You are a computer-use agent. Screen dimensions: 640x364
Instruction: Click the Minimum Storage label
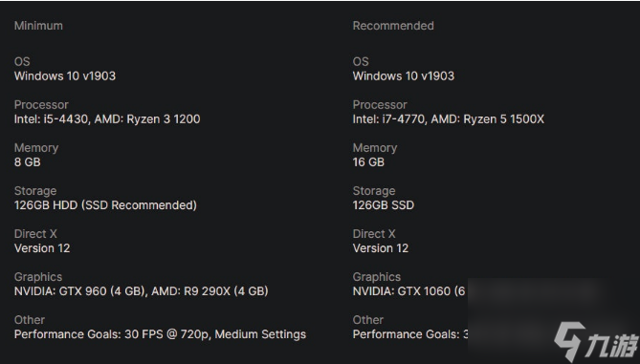click(x=35, y=191)
